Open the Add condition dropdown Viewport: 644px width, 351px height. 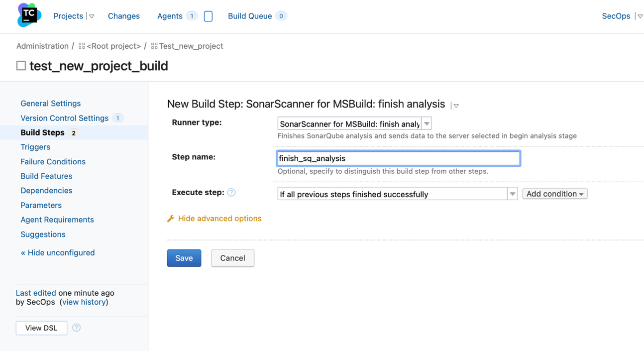pos(555,194)
